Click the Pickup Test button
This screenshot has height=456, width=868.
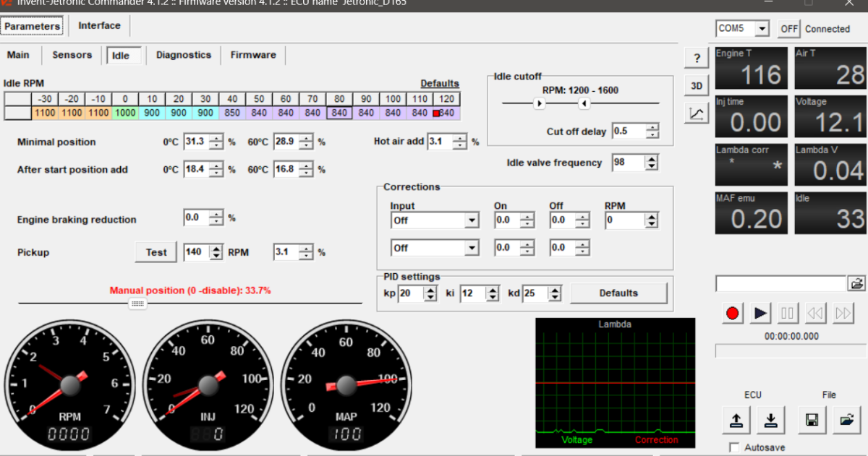(156, 252)
